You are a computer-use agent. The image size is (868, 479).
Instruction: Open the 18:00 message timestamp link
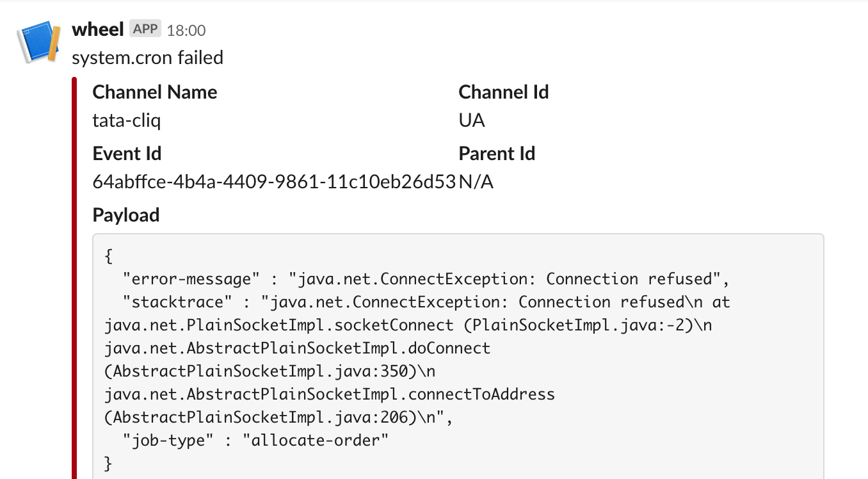(x=186, y=30)
